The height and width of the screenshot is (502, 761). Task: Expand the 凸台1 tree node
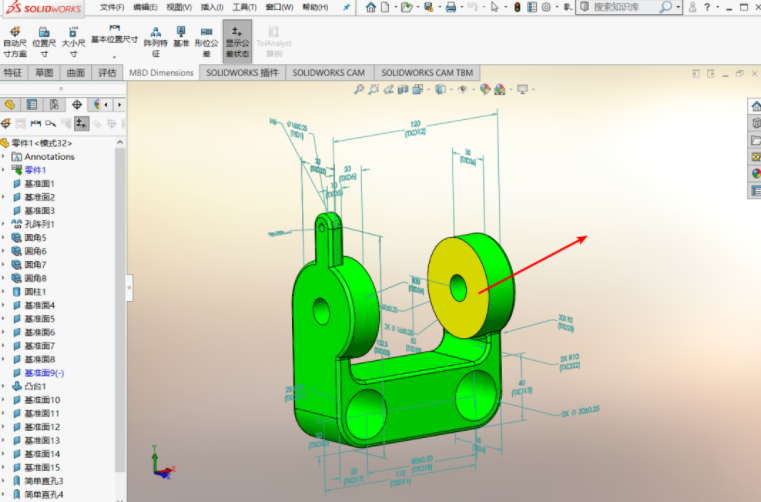tap(3, 386)
